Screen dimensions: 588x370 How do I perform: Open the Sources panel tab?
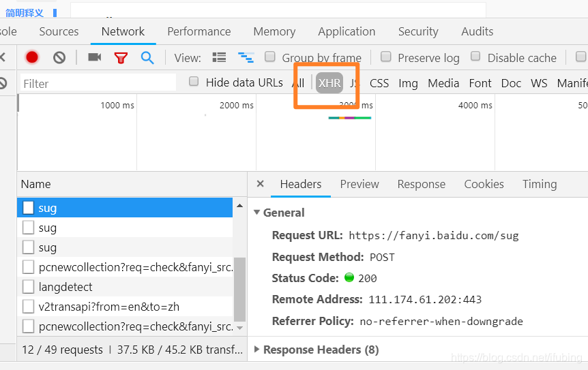pos(59,31)
